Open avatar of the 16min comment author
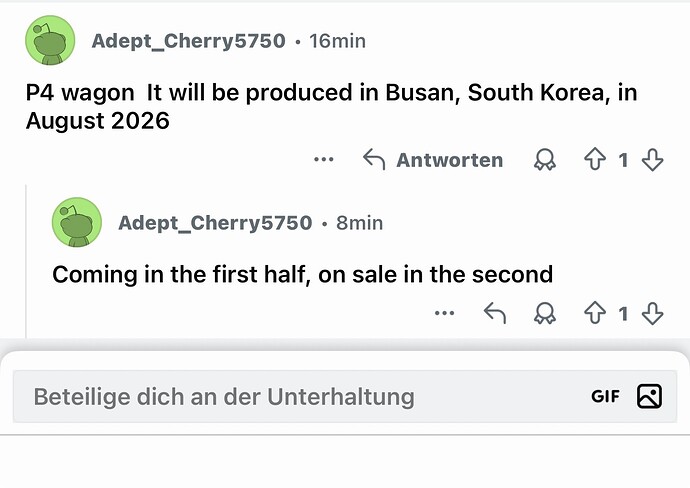 coord(50,42)
